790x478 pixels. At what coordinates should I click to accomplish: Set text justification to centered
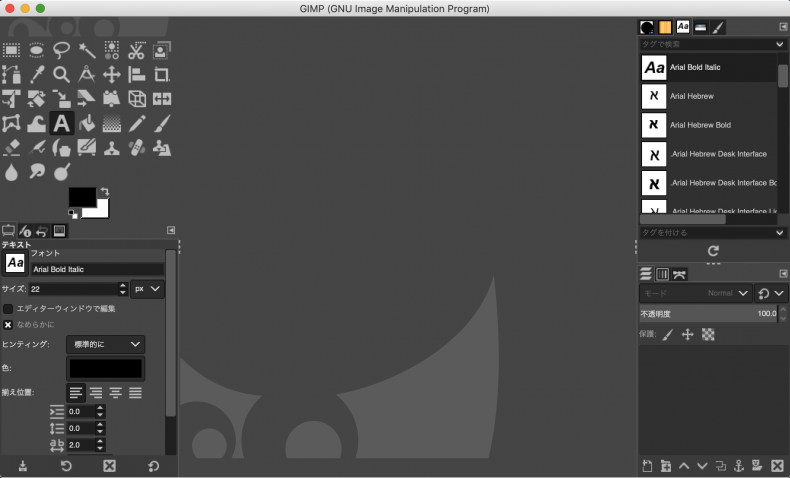116,392
